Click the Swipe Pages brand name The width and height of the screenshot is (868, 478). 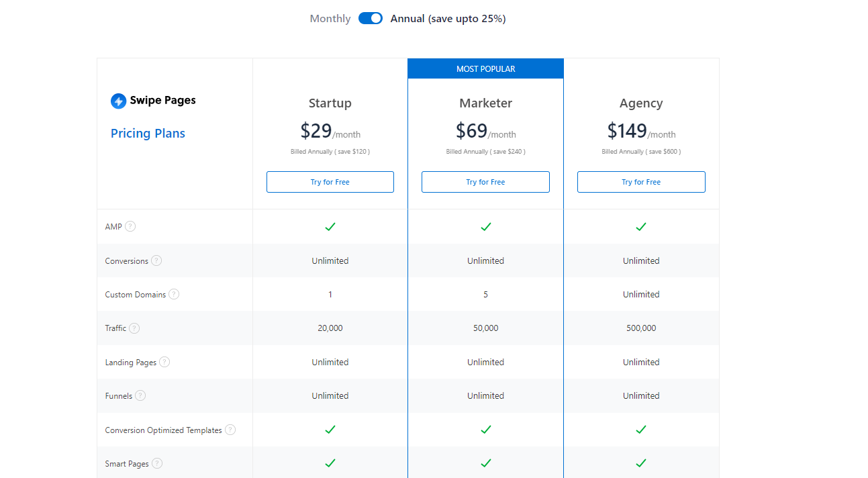pyautogui.click(x=163, y=101)
